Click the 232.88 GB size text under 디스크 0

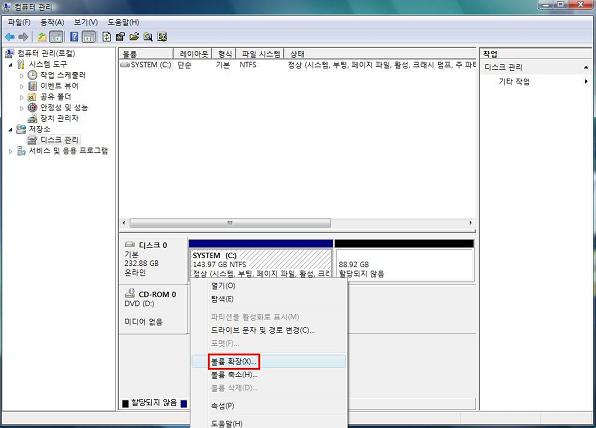141,263
